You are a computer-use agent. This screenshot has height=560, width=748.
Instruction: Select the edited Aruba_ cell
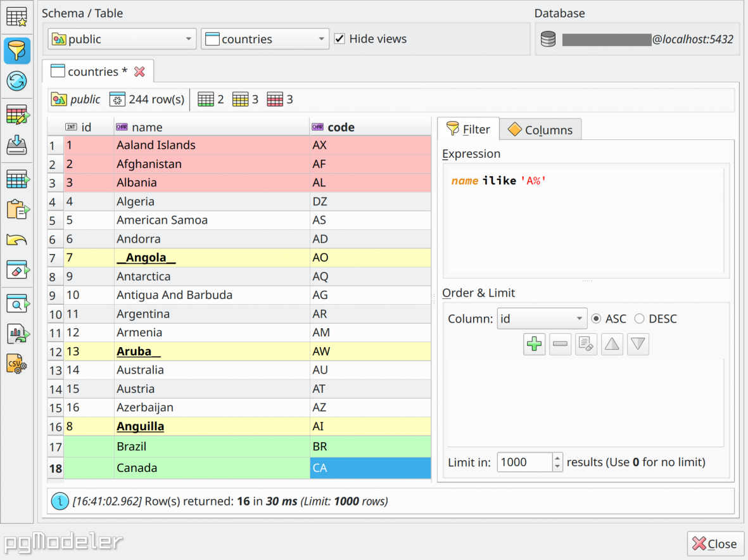(212, 352)
